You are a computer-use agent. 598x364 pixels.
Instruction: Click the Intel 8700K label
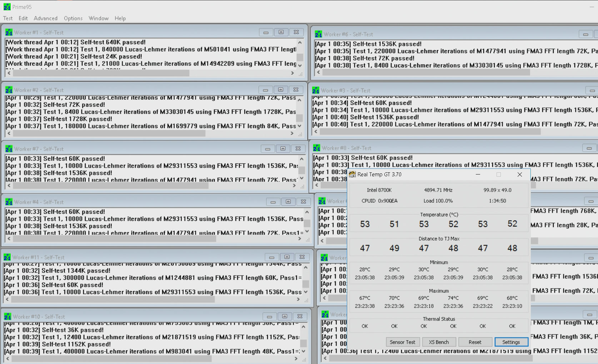[379, 190]
